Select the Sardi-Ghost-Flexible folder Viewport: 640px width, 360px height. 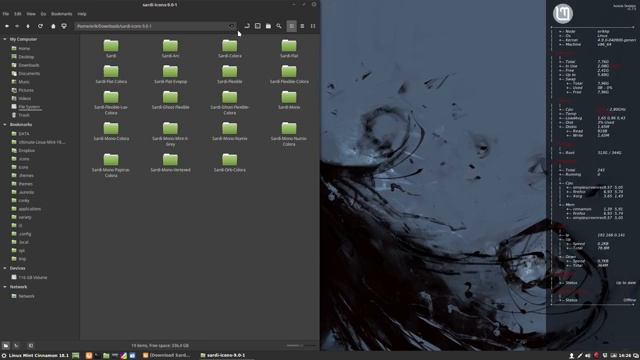170,100
